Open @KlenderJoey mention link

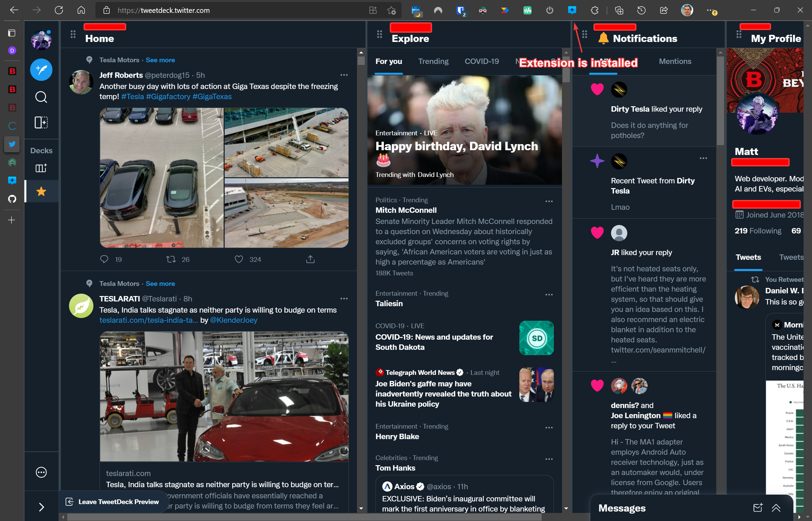(234, 320)
